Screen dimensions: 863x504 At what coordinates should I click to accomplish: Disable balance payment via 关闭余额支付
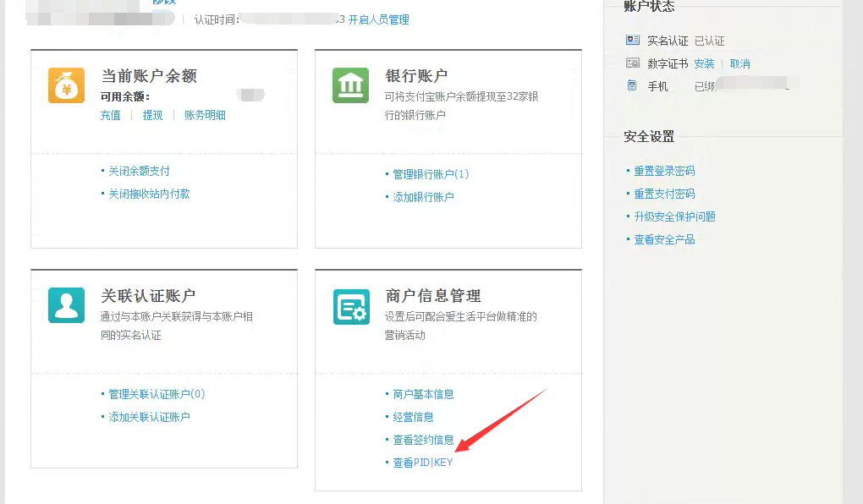[139, 171]
